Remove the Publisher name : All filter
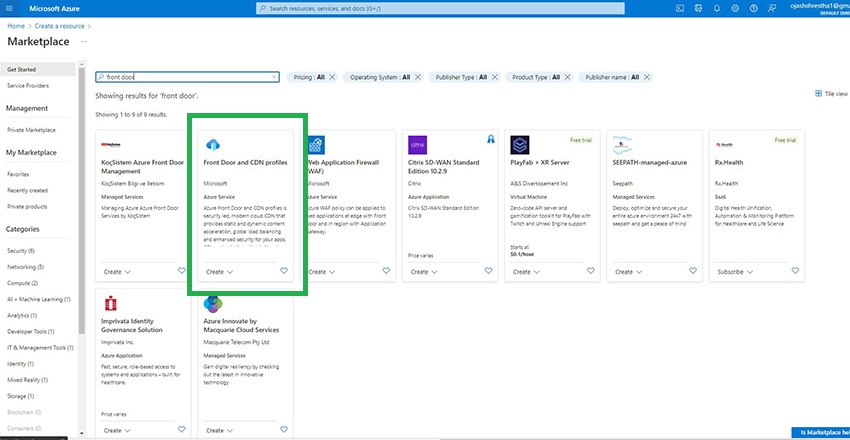The image size is (850, 440). point(646,77)
